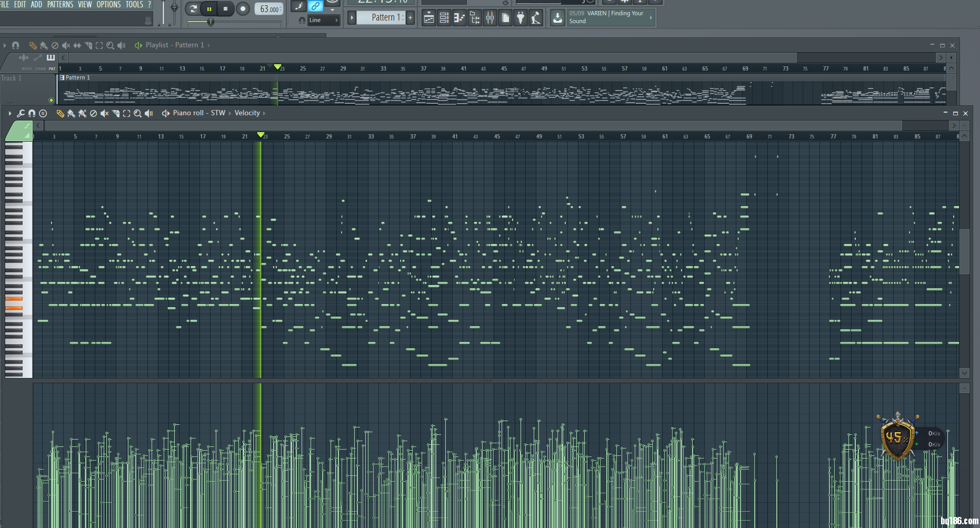Open the TOOLS menu

(134, 4)
